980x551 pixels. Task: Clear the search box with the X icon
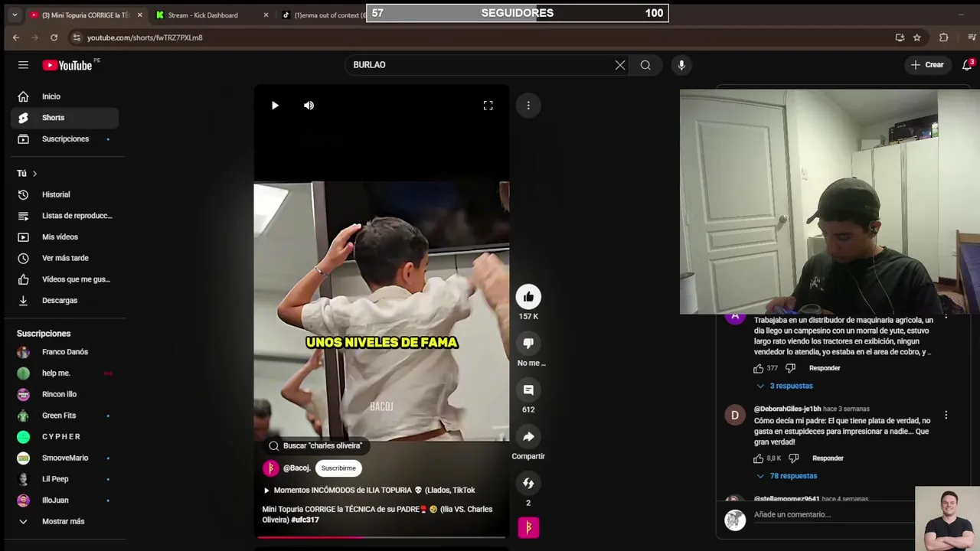pos(620,65)
